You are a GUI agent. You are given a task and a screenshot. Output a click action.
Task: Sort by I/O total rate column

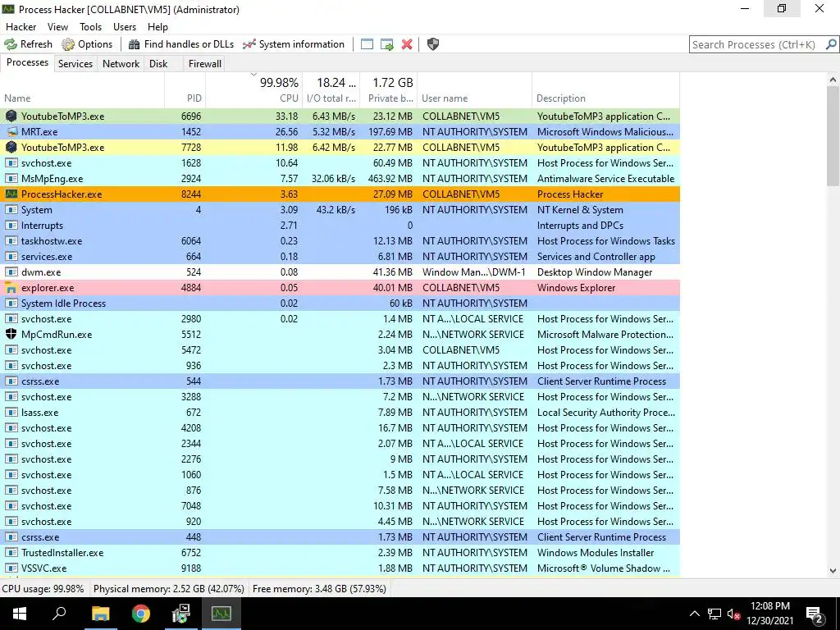(331, 90)
